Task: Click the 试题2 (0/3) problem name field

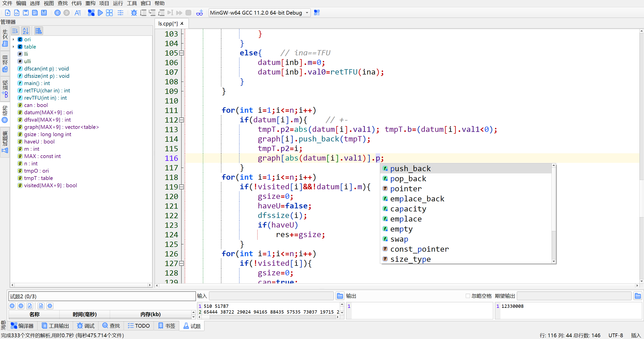Action: pyautogui.click(x=102, y=296)
